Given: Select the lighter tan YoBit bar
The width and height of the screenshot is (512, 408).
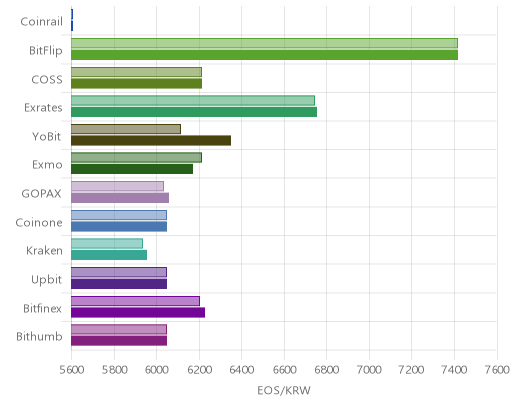Looking at the screenshot, I should 126,129.
